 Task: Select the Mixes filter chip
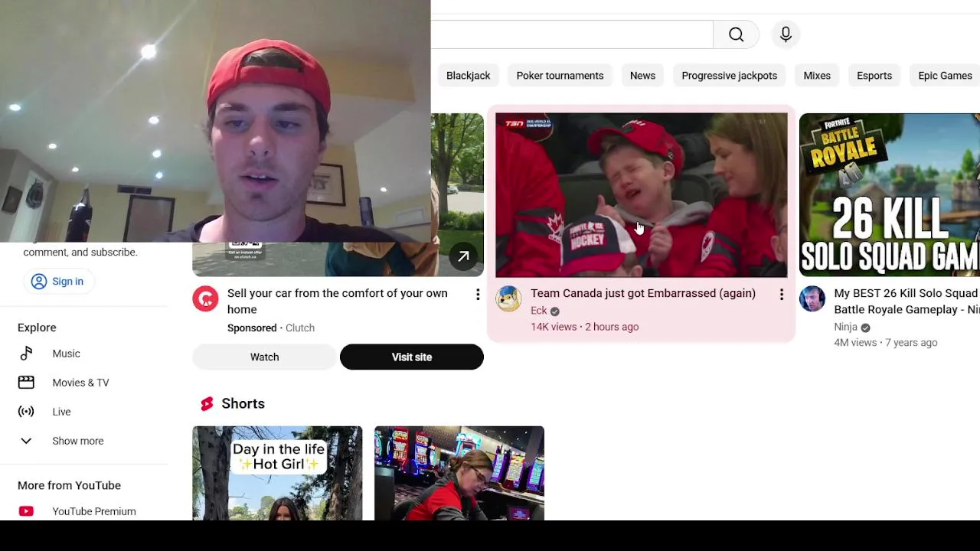(x=817, y=76)
